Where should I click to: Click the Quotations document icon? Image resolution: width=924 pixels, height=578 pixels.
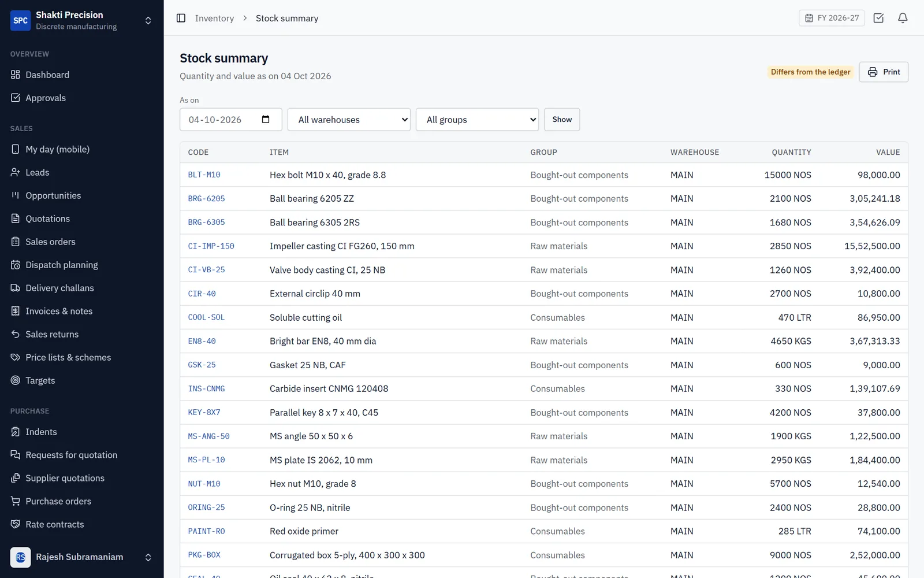tap(16, 218)
